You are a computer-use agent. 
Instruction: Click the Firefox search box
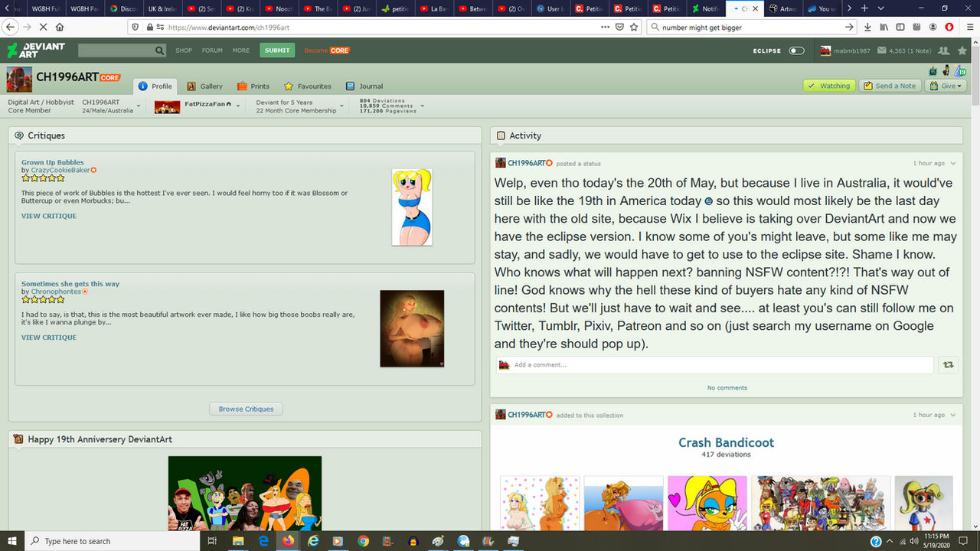coord(752,27)
